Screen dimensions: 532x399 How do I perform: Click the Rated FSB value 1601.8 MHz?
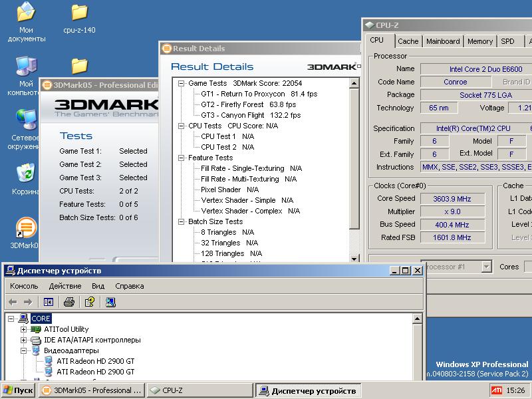pos(452,237)
